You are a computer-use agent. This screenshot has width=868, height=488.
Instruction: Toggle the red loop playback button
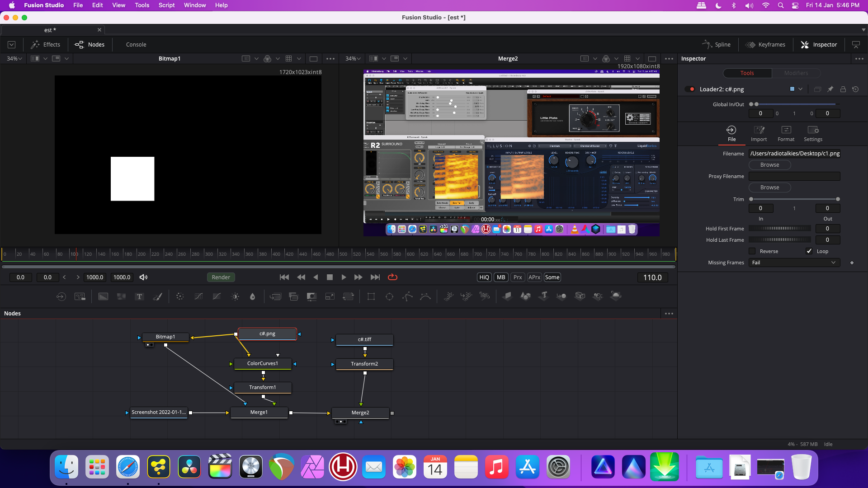[392, 277]
